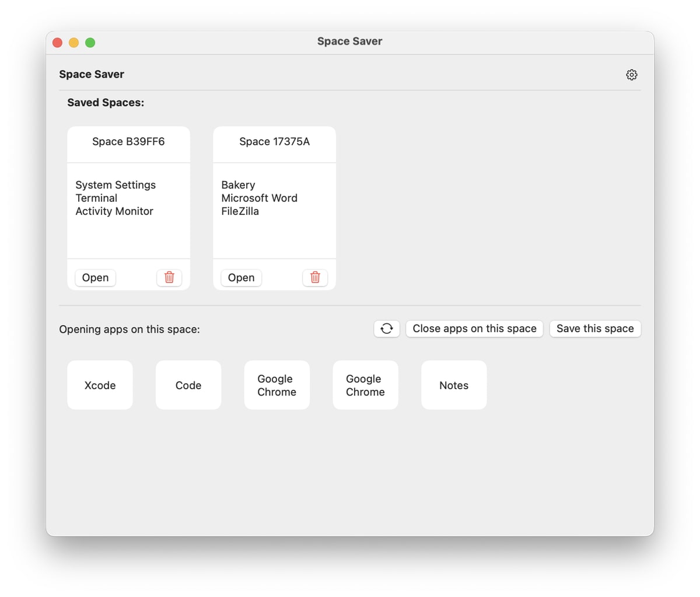Viewport: 700px width, 597px height.
Task: Open the settings gear icon
Action: [x=631, y=74]
